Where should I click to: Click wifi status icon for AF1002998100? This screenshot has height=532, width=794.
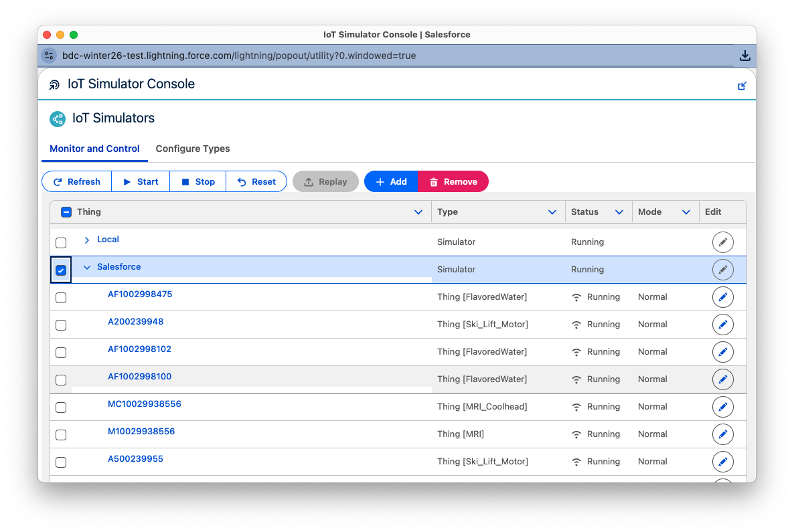pyautogui.click(x=576, y=379)
